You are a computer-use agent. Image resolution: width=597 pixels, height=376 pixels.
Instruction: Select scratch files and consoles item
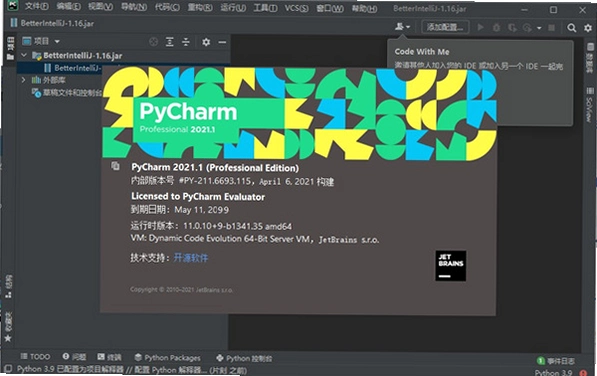(x=67, y=92)
